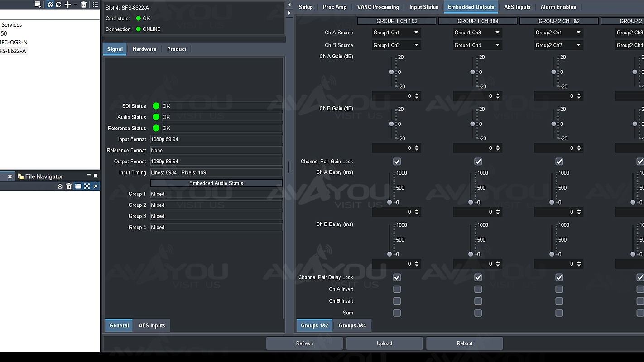Click the fullscreen expand icon in File Navigator toolbar

pos(87,186)
